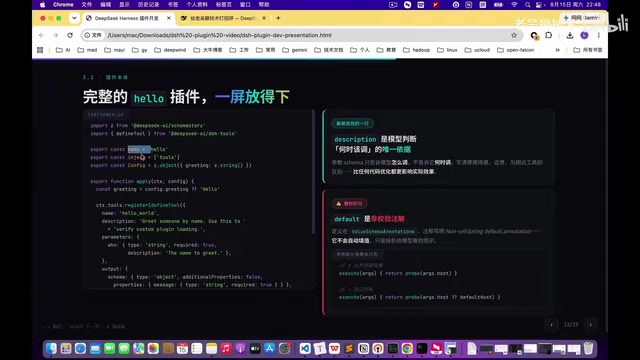
Task: Switch to the second browser tab
Action: pos(223,18)
